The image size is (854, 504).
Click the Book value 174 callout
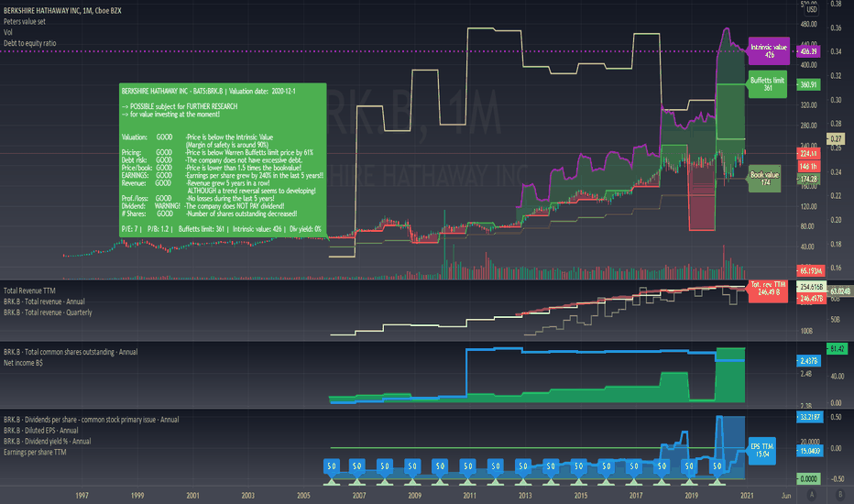click(765, 178)
